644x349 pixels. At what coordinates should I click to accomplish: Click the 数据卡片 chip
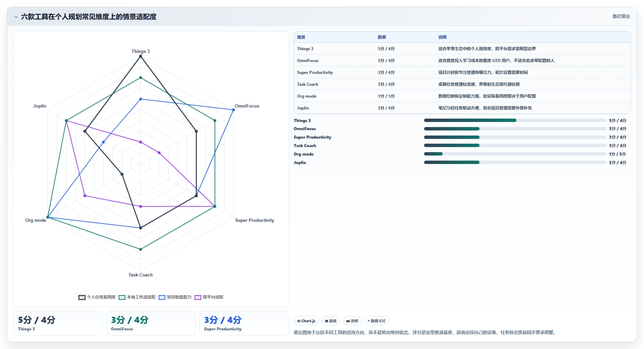pos(377,321)
